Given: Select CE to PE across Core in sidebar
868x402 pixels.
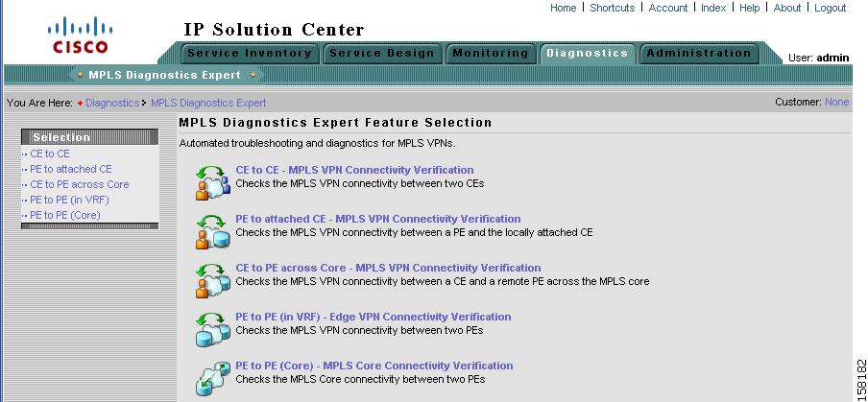Looking at the screenshot, I should coord(79,184).
